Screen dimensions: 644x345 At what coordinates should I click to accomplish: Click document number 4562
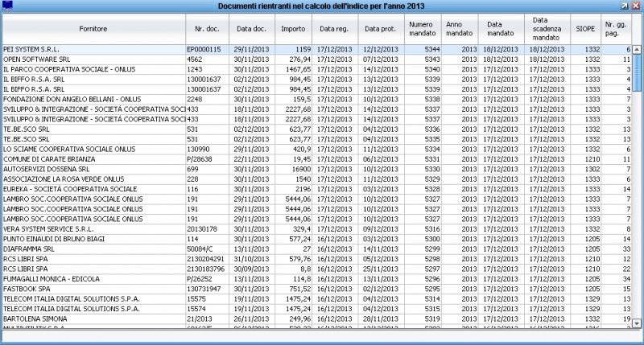coord(194,60)
